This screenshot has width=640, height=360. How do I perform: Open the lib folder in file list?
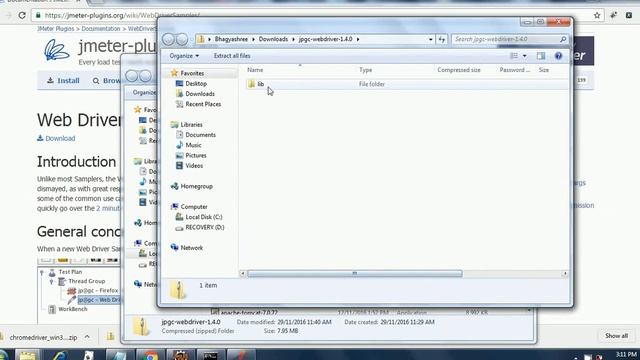pyautogui.click(x=260, y=84)
